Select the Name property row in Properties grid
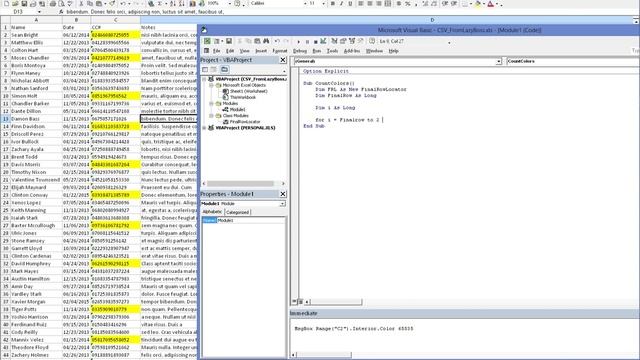The width and height of the screenshot is (640, 360). (x=243, y=220)
